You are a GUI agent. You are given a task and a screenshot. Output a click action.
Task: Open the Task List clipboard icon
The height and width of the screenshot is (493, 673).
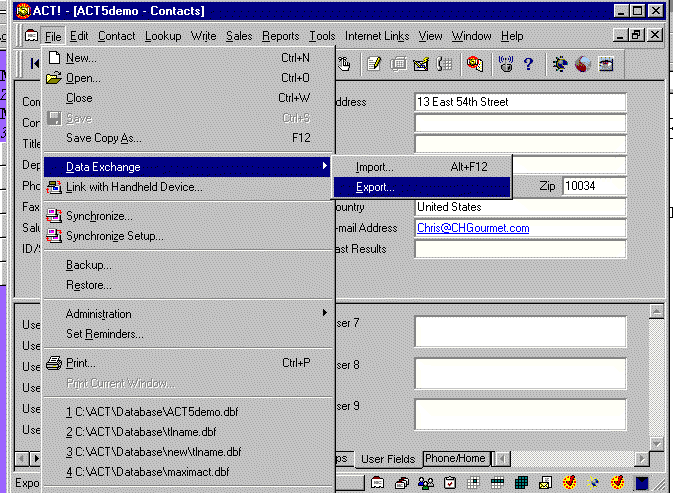pos(450,483)
